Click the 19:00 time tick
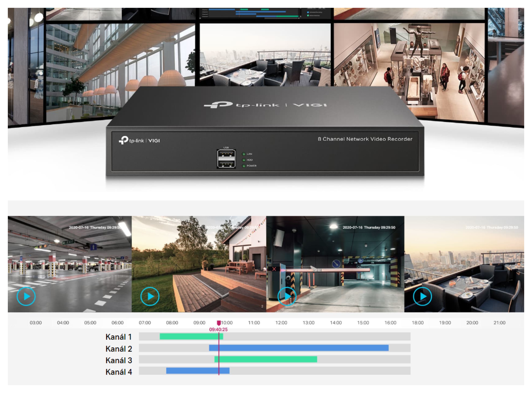Screen dimensions: 532x393 click(445, 323)
